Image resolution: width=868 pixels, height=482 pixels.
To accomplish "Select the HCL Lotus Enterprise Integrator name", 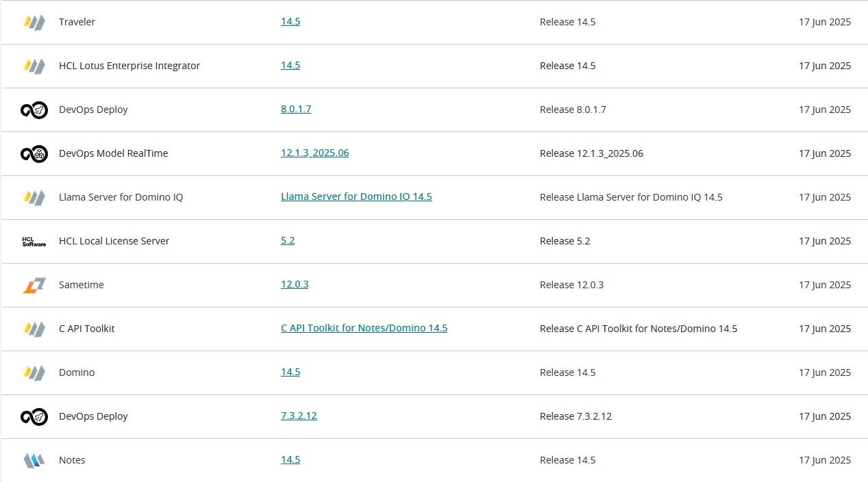I will click(129, 66).
